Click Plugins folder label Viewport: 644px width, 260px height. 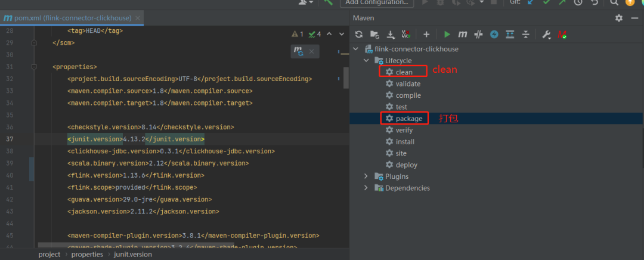point(397,176)
